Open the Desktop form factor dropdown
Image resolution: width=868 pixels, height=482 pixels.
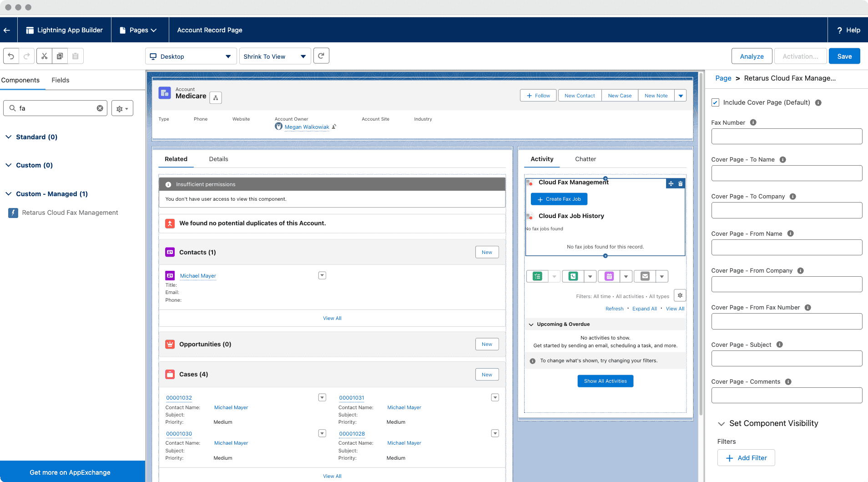coord(191,56)
